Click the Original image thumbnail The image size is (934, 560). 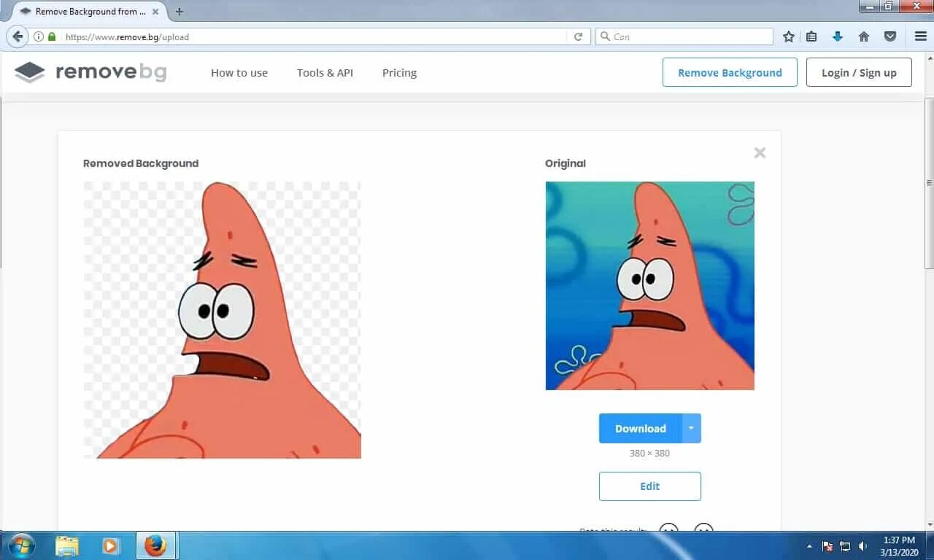click(x=650, y=286)
